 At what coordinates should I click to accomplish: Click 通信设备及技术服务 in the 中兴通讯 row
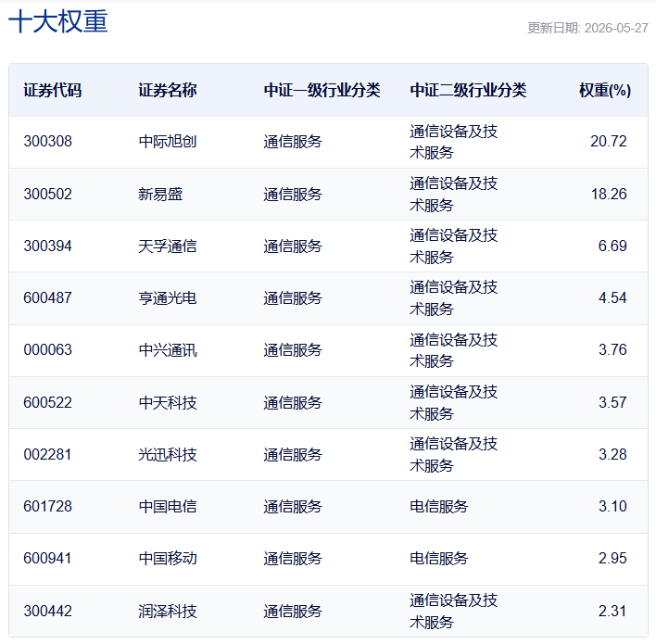pyautogui.click(x=453, y=350)
